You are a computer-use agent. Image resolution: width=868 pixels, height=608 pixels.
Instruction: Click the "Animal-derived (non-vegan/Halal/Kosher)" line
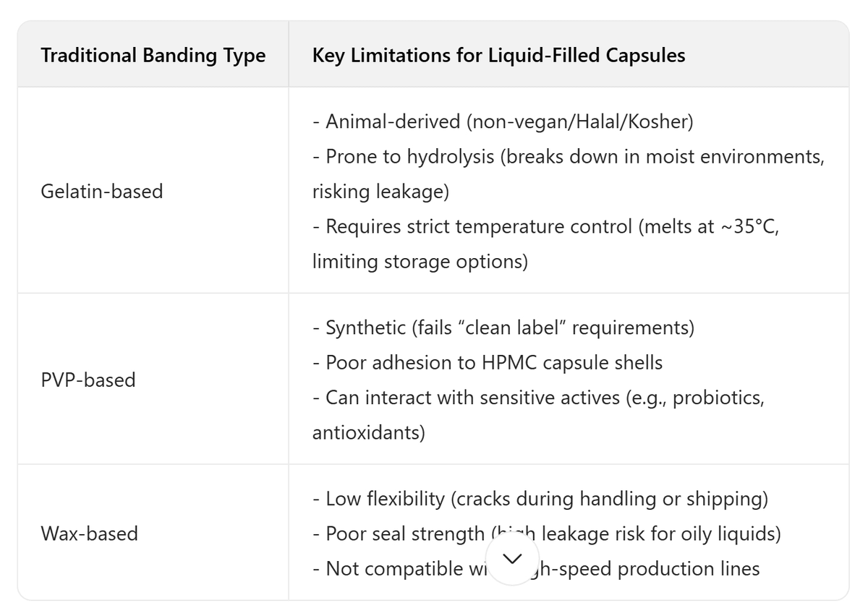pyautogui.click(x=503, y=121)
